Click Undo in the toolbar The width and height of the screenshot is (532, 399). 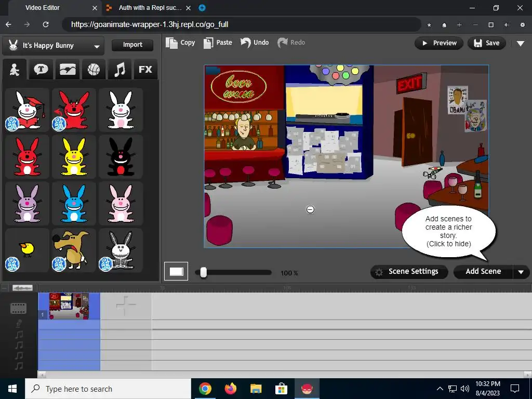point(255,43)
